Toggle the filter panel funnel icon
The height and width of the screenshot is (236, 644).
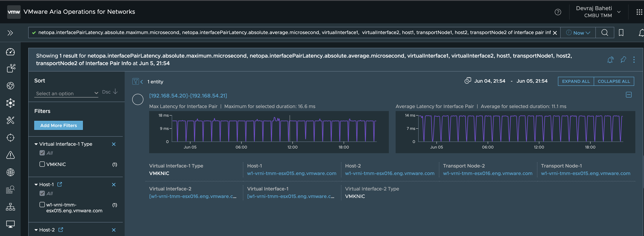click(136, 81)
